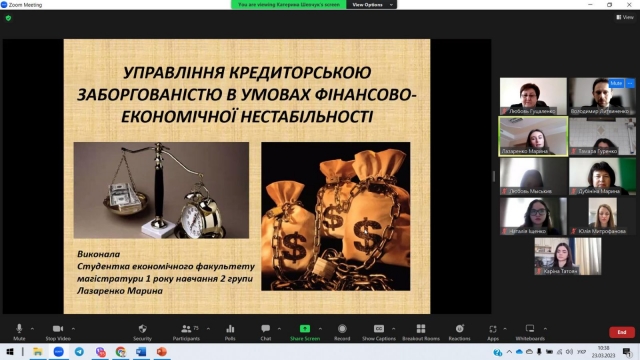Mute the microphone in Zoom toolbar
The width and height of the screenshot is (640, 360).
19,332
